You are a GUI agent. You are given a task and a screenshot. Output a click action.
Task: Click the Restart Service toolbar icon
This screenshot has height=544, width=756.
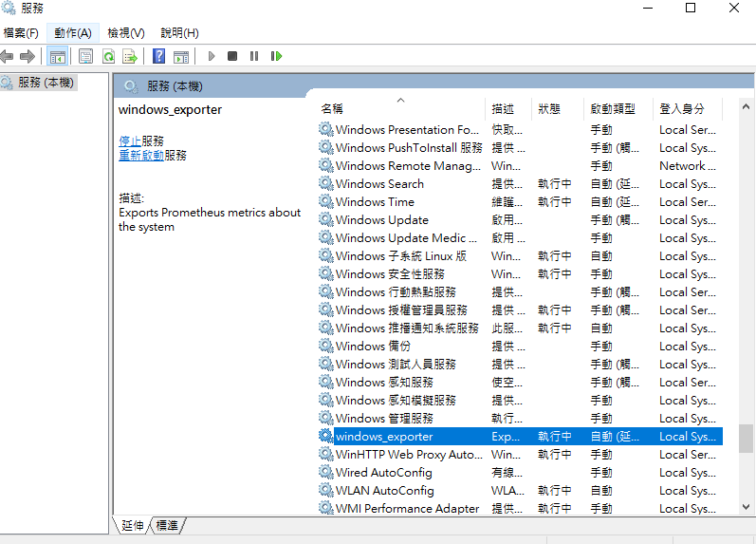pyautogui.click(x=276, y=57)
